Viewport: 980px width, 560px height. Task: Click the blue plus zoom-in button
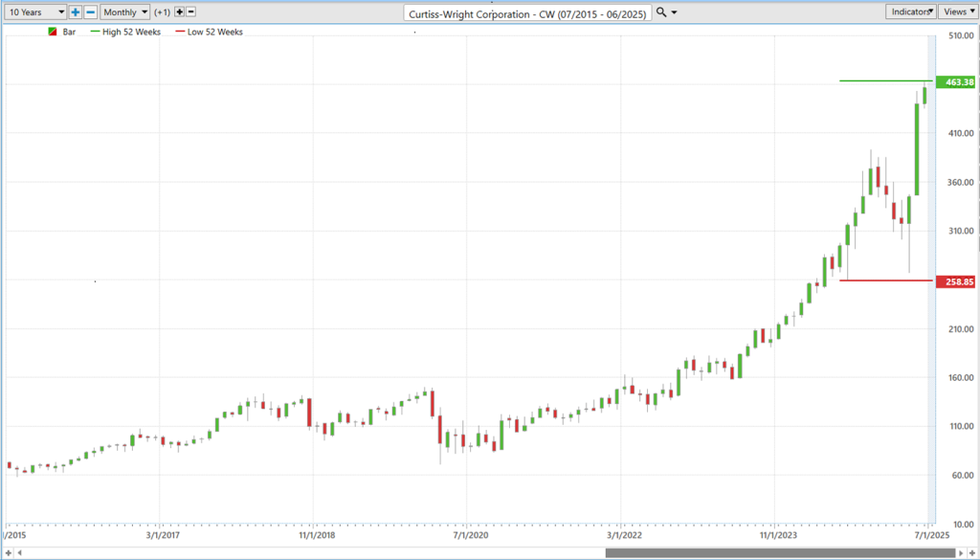tap(76, 11)
